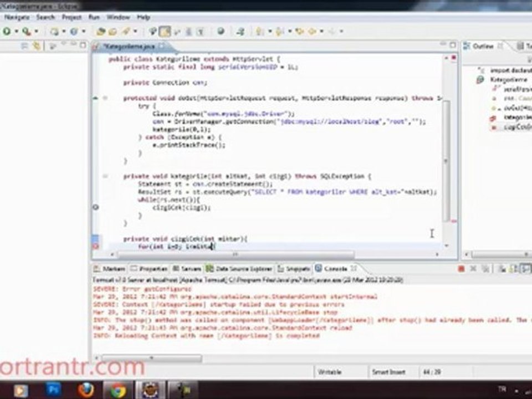Open the Navigate menu
Screen dimensions: 532x399
click(17, 17)
